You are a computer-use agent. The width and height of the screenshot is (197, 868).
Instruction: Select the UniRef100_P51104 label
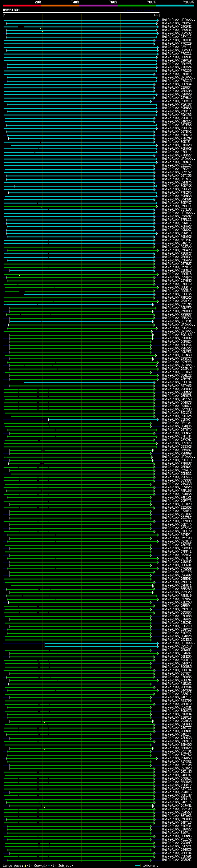click(x=176, y=423)
